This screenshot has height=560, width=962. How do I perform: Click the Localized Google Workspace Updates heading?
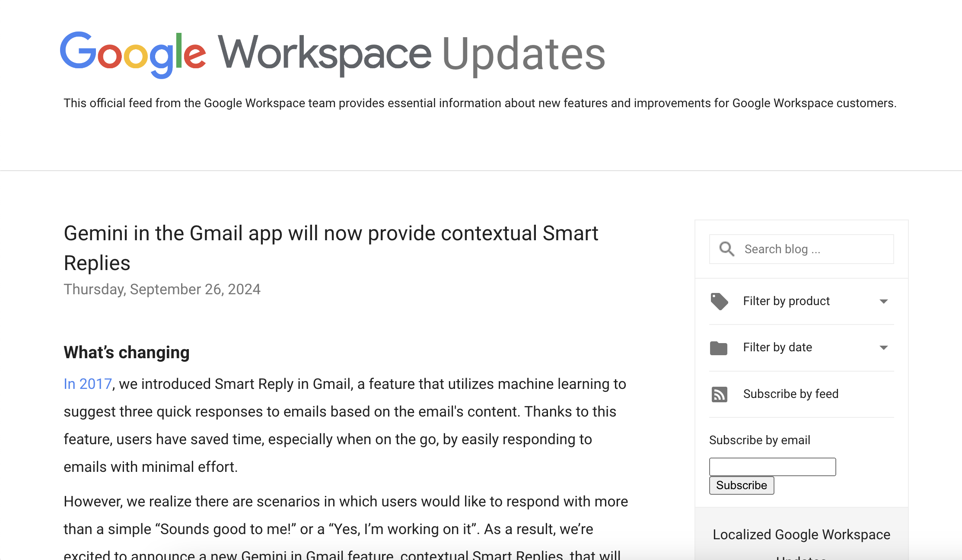point(801,535)
